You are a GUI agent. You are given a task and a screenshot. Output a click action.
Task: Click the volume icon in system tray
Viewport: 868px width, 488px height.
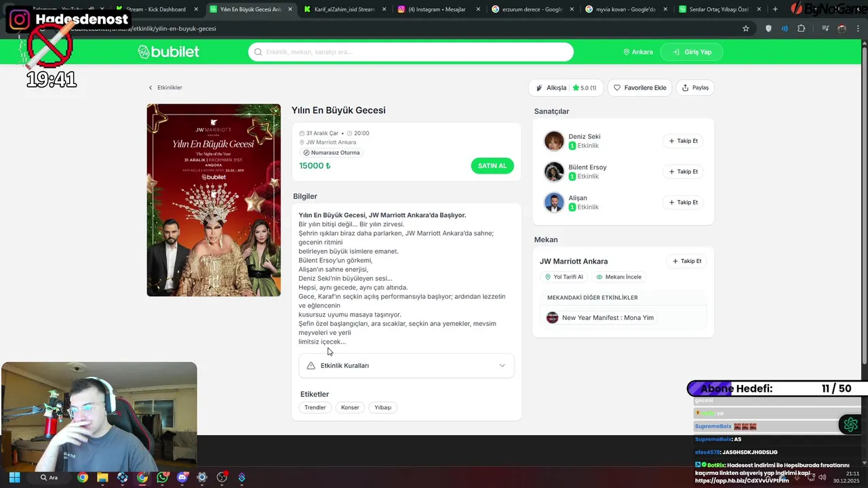pyautogui.click(x=823, y=477)
